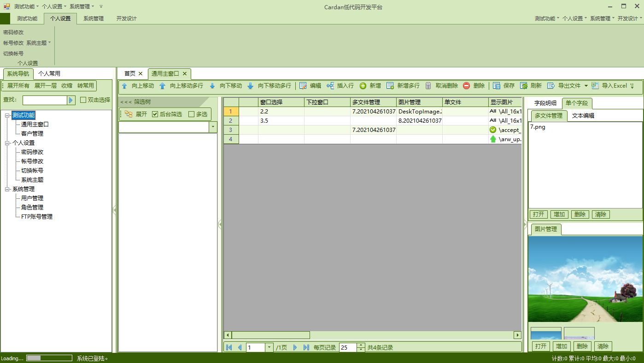644x363 pixels.
Task: Click the 保存 save icon
Action: (x=496, y=86)
